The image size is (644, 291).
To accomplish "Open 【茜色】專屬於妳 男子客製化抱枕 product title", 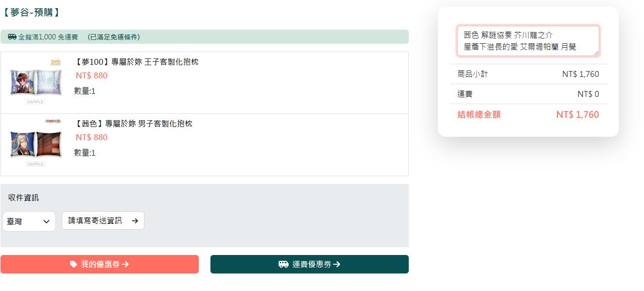I will tap(134, 124).
